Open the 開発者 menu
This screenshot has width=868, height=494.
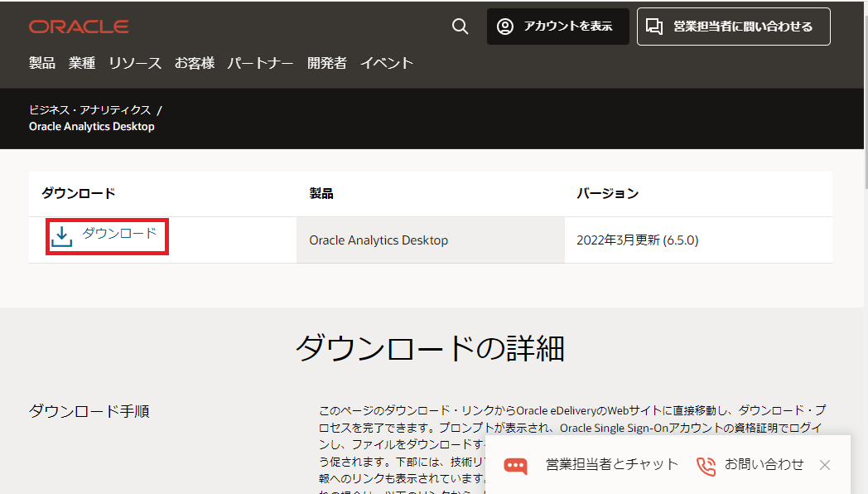point(326,62)
